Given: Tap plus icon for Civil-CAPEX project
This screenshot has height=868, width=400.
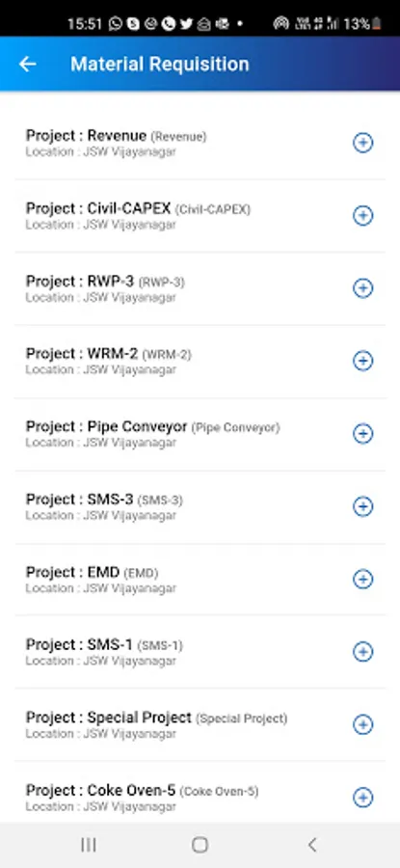Looking at the screenshot, I should pyautogui.click(x=363, y=215).
